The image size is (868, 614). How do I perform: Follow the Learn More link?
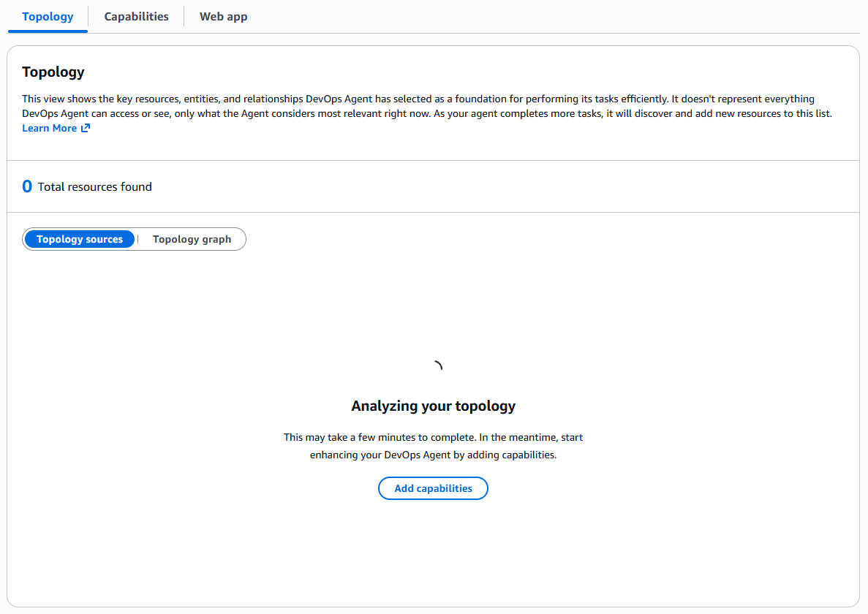coord(49,129)
